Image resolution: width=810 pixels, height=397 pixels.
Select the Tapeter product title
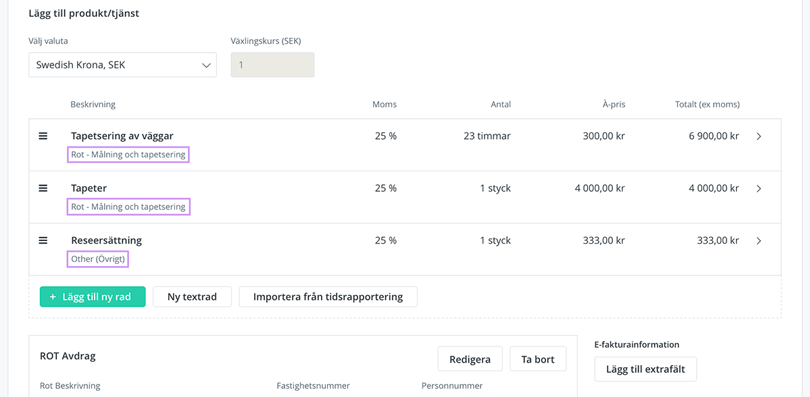click(89, 188)
